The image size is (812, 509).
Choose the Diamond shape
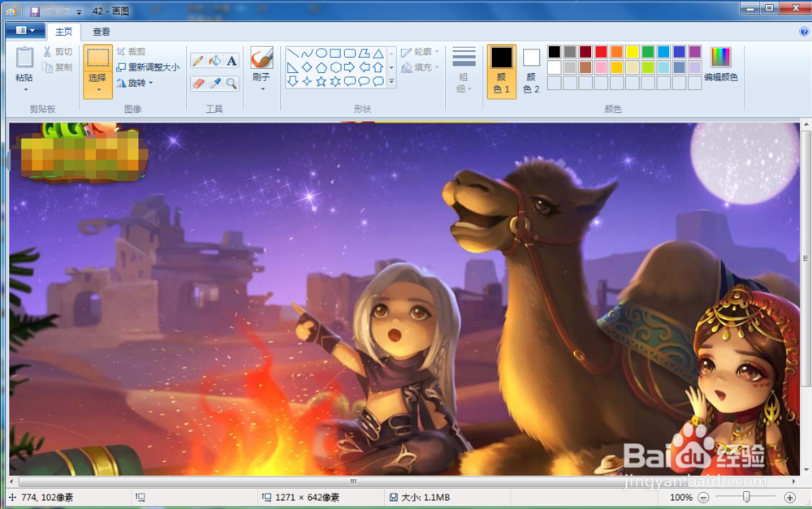(307, 67)
